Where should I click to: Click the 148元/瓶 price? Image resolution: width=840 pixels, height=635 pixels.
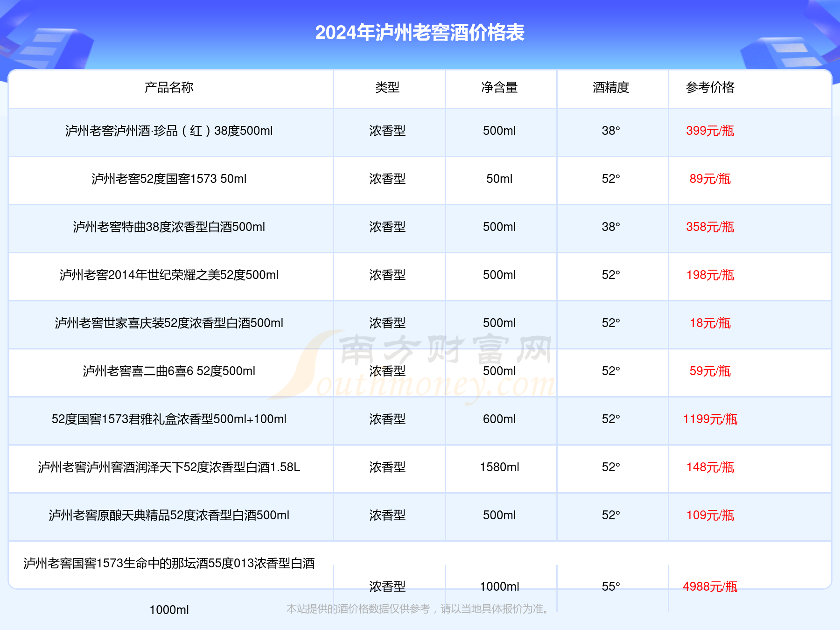pyautogui.click(x=710, y=467)
